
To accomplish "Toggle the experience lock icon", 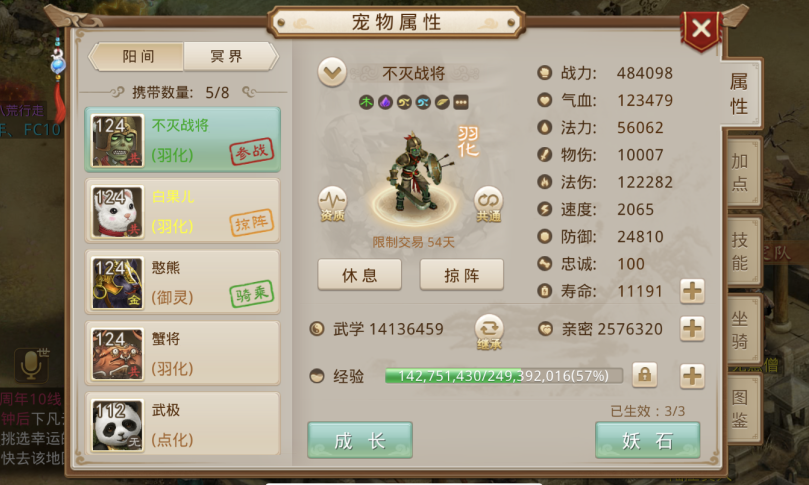I will pos(644,375).
